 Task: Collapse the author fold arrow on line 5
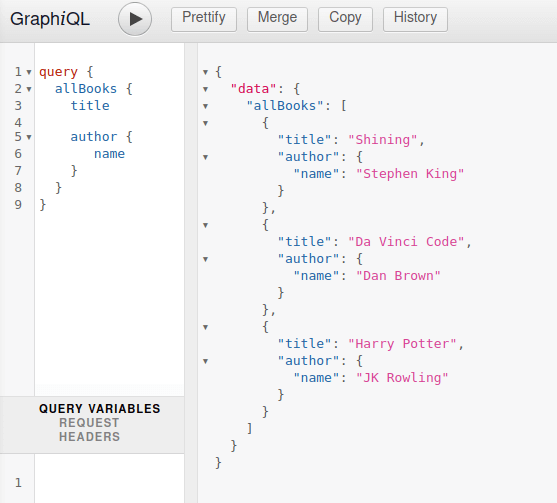[x=29, y=137]
